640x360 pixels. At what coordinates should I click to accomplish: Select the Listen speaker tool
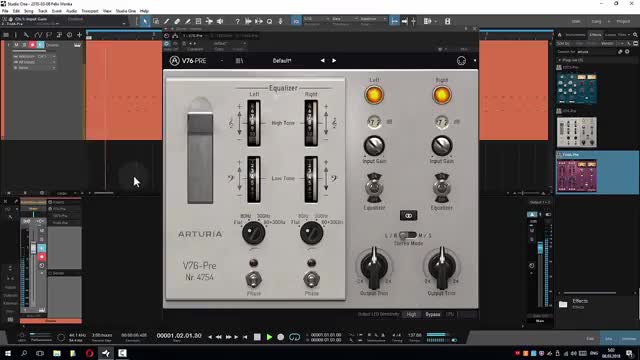tap(220, 21)
